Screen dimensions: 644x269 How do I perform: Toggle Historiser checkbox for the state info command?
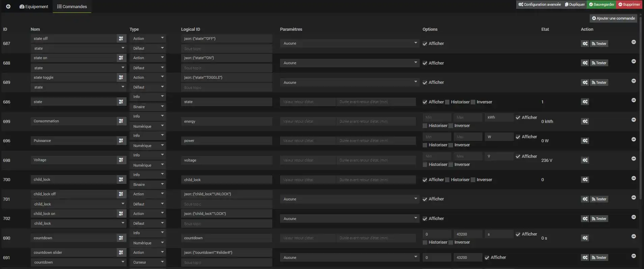coord(447,102)
